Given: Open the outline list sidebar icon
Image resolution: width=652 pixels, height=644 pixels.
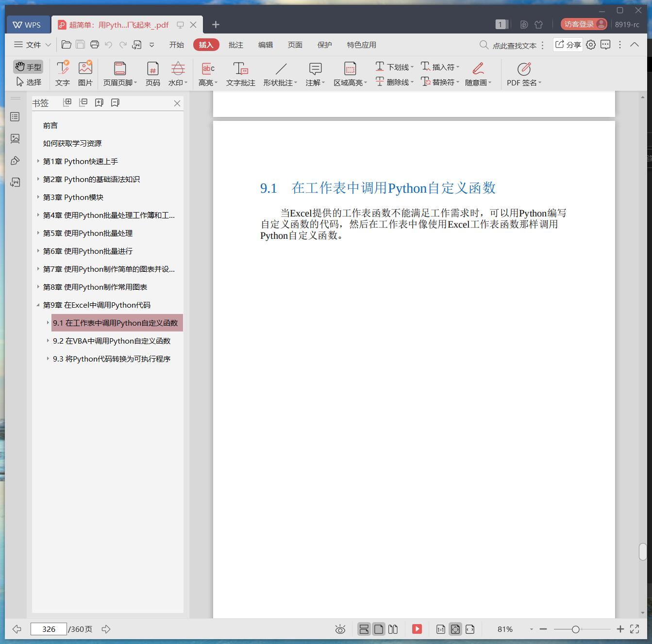Looking at the screenshot, I should (15, 116).
